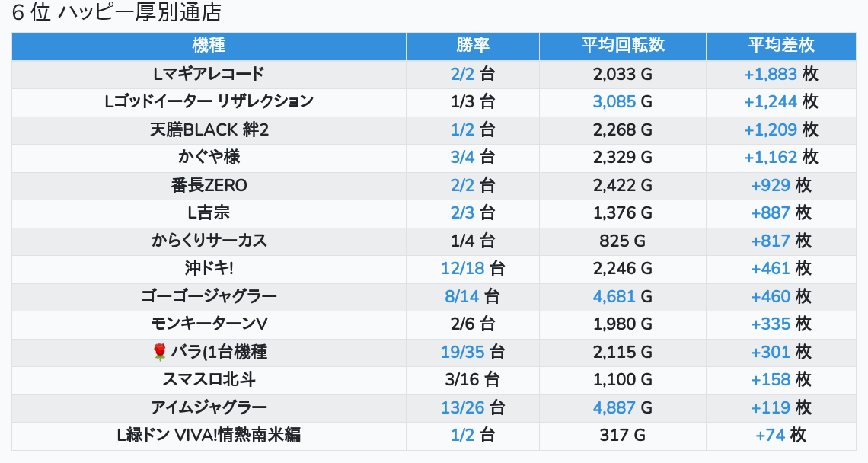The width and height of the screenshot is (868, 463).
Task: Open the Lマギアレコード machine row
Action: 209,74
